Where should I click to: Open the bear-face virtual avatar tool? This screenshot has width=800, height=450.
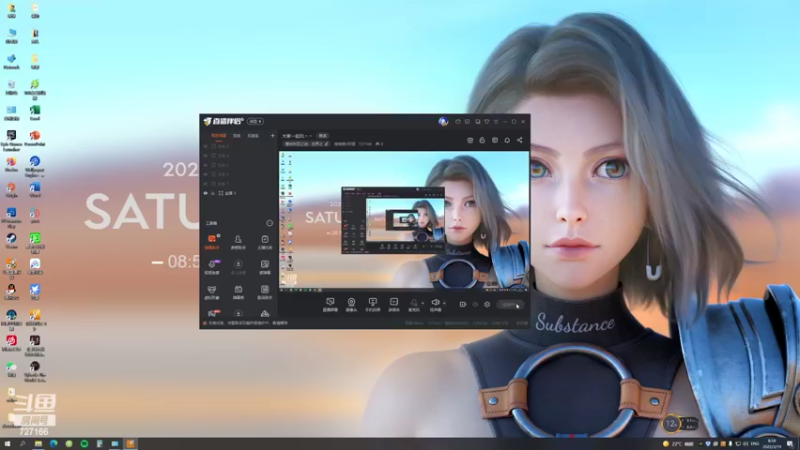pyautogui.click(x=212, y=292)
